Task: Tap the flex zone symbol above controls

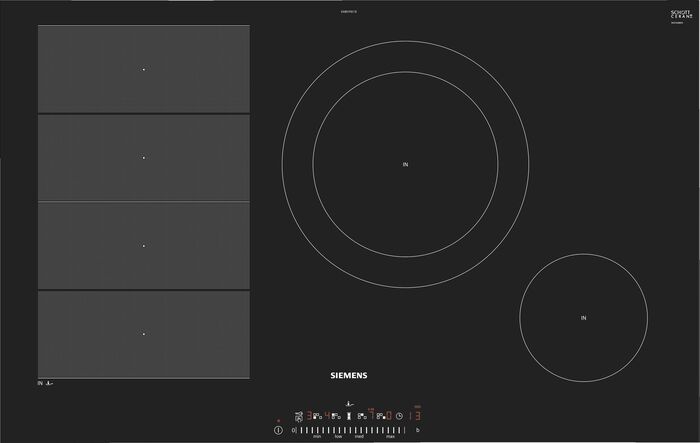Action: point(349,403)
